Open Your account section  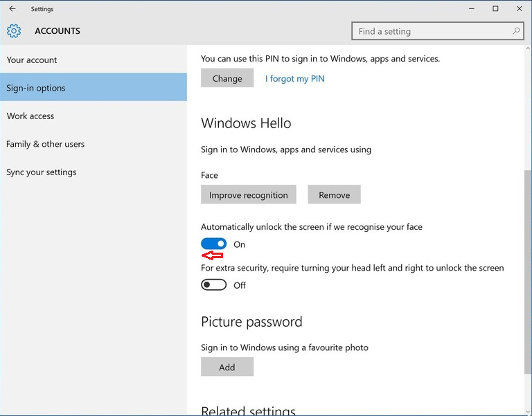click(x=94, y=60)
